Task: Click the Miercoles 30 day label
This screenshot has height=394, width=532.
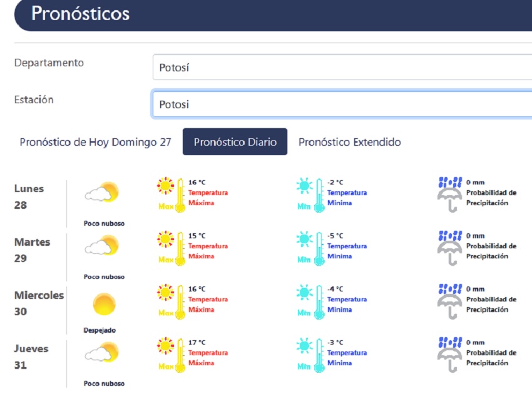Action: tap(39, 303)
